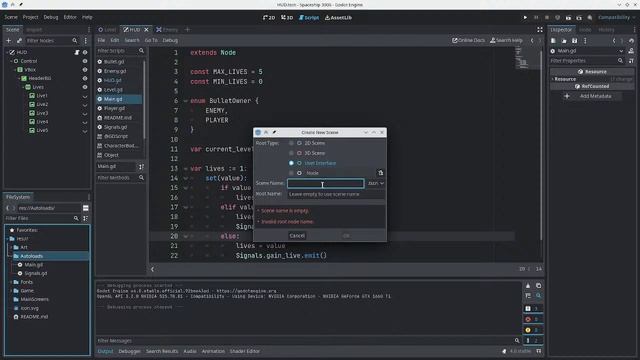Open Online Docs
This screenshot has width=640, height=360.
point(468,40)
